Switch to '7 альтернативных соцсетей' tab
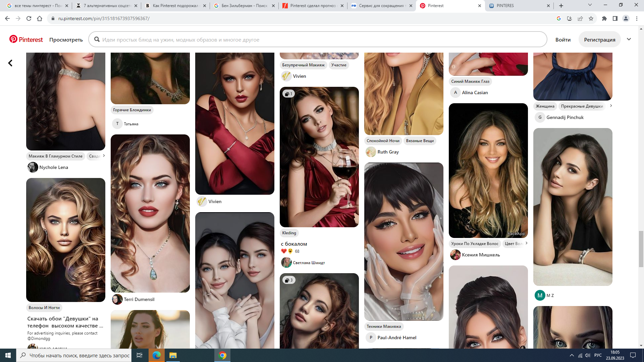Screen dimensions: 644x362 click(106, 6)
